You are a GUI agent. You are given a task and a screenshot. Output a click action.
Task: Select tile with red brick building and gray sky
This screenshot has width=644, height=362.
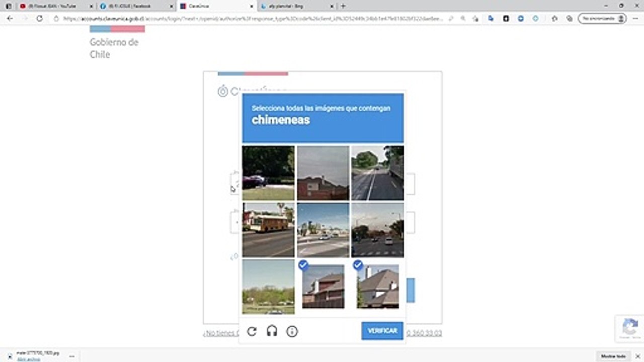click(x=323, y=173)
